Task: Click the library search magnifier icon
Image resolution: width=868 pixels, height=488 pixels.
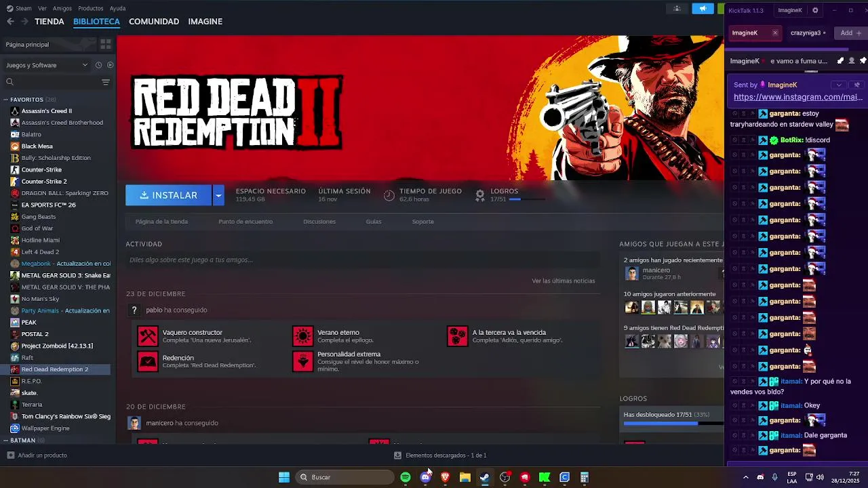Action: [9, 82]
